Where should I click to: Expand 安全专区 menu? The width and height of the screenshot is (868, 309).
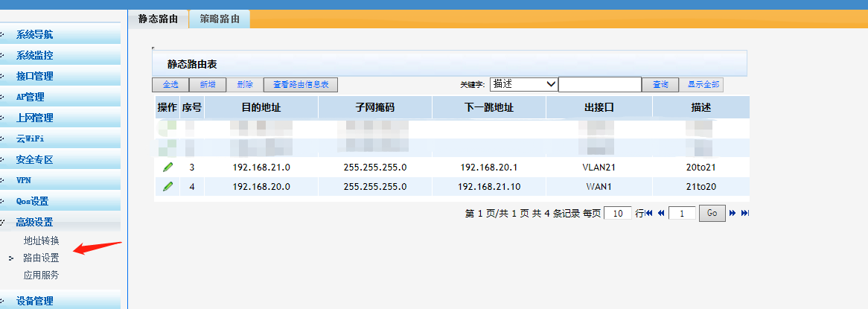point(60,160)
